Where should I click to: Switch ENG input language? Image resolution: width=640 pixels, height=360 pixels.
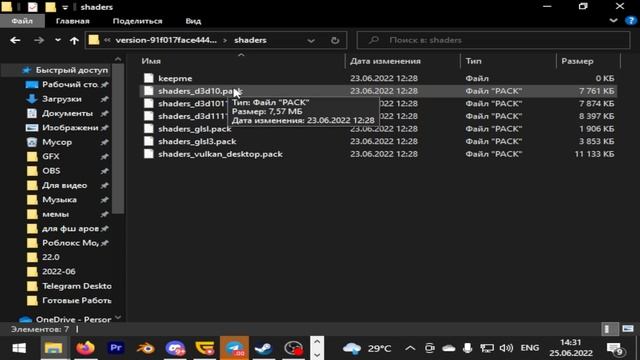click(529, 348)
